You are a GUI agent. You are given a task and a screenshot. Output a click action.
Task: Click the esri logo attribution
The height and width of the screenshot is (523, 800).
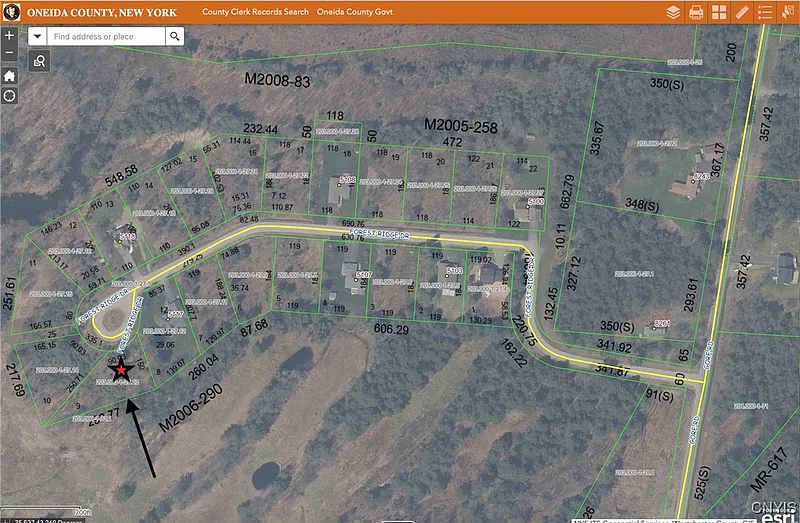pos(779,515)
